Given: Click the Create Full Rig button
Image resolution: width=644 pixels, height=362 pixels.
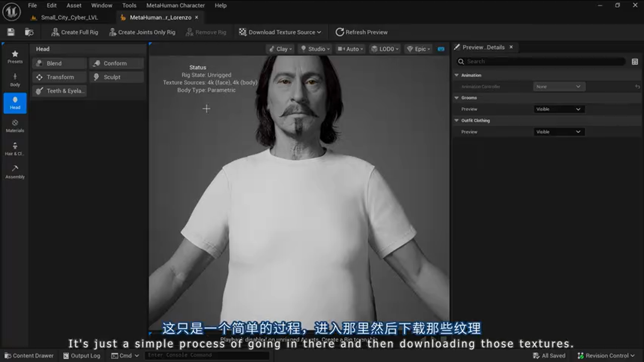Looking at the screenshot, I should tap(74, 32).
